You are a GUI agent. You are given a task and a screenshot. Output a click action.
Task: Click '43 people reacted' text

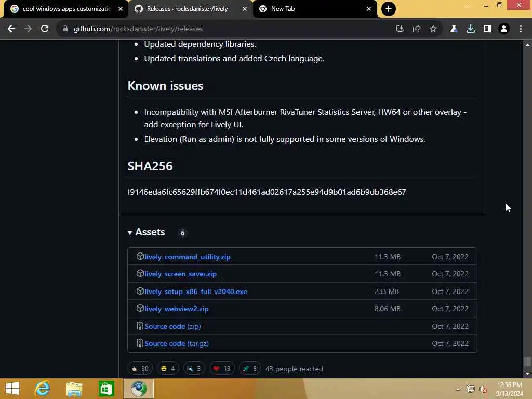click(x=294, y=369)
